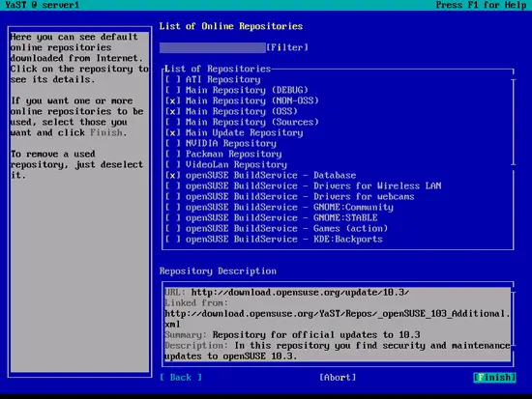Enable the KDE:Backports repository
532x399 pixels.
click(x=173, y=240)
